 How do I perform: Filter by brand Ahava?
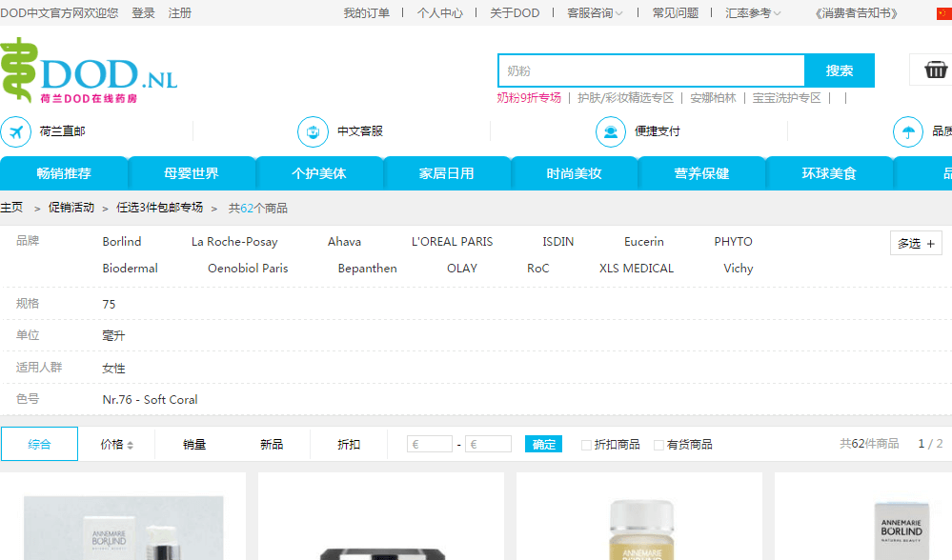(x=344, y=242)
